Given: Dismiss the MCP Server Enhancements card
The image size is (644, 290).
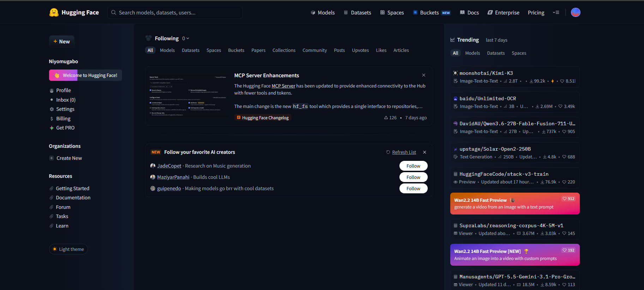Looking at the screenshot, I should click(423, 75).
